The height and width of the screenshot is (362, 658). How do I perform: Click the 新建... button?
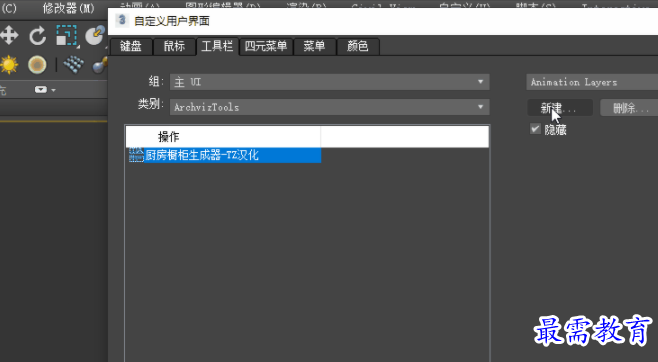pos(560,108)
